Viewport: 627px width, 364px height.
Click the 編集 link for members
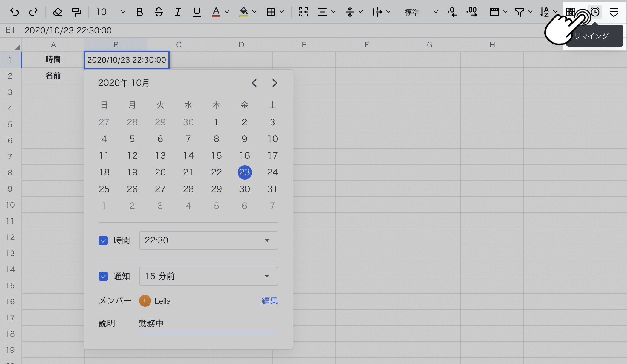(270, 301)
